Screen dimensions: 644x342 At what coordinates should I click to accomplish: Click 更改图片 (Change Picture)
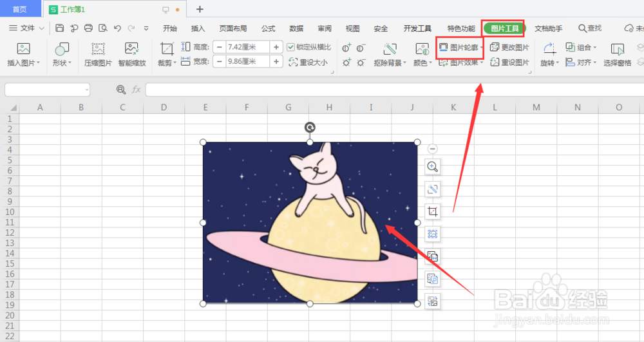click(x=509, y=47)
